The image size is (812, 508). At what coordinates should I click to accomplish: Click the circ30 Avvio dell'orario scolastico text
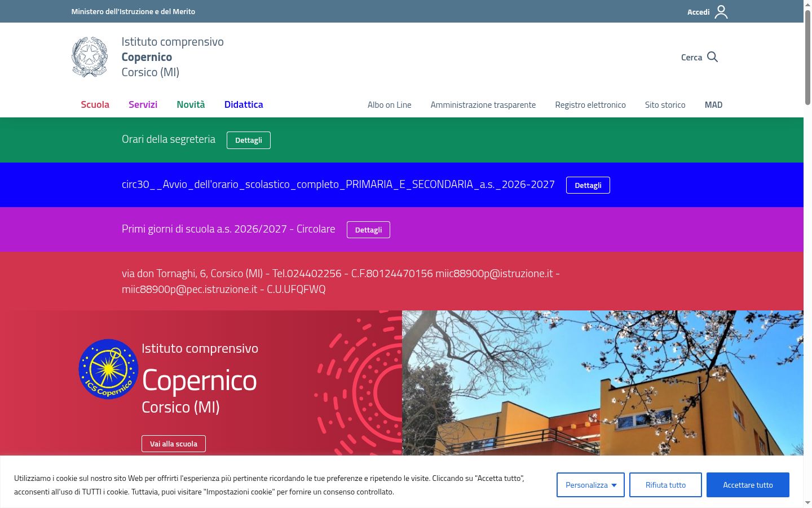(x=338, y=185)
